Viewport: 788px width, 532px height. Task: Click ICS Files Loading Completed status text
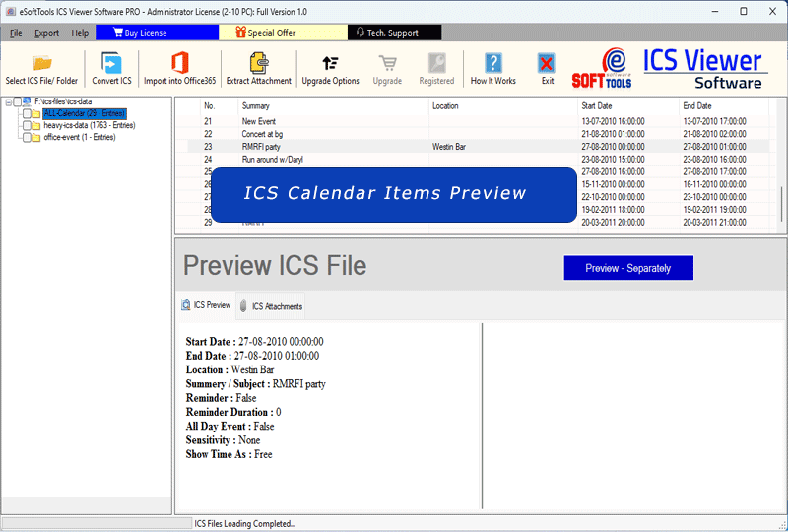click(x=244, y=523)
